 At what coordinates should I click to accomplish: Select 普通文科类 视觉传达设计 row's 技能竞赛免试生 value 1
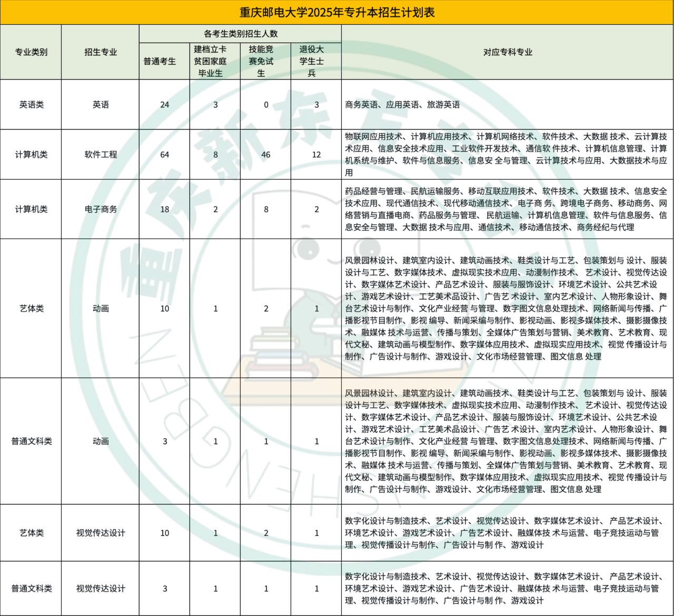266,589
